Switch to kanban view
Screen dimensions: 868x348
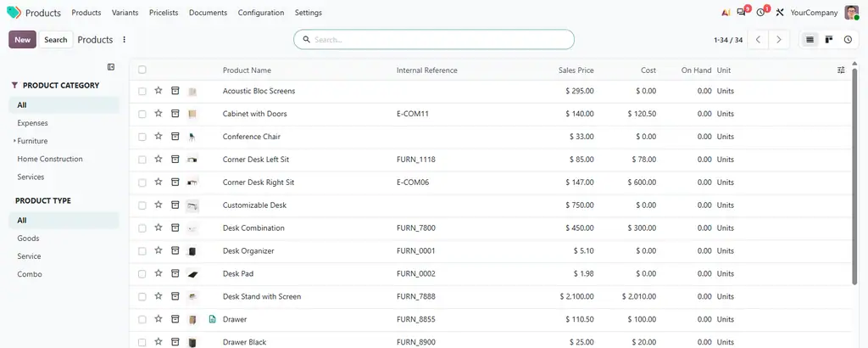(829, 39)
